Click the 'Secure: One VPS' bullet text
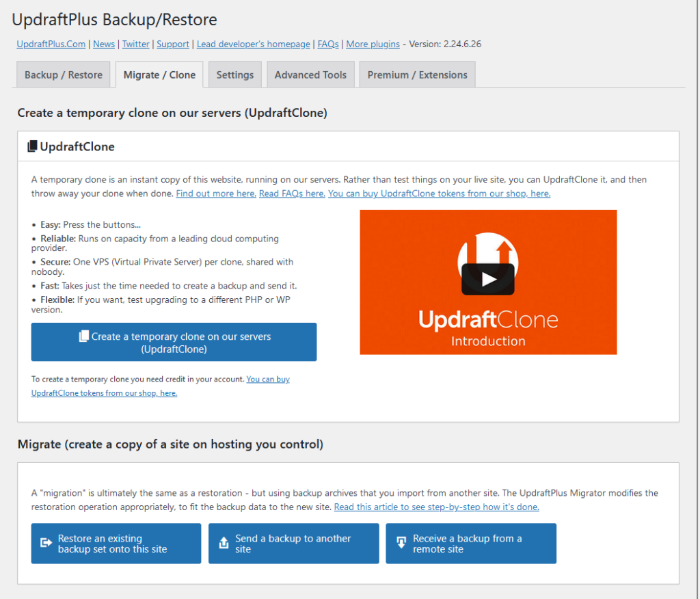The height and width of the screenshot is (599, 700). tap(163, 267)
